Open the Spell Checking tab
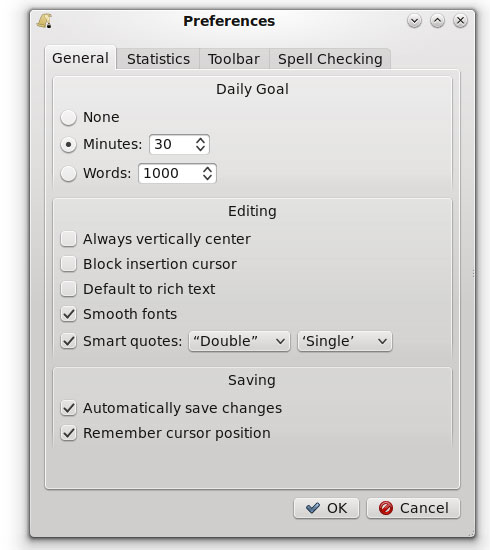 tap(330, 59)
